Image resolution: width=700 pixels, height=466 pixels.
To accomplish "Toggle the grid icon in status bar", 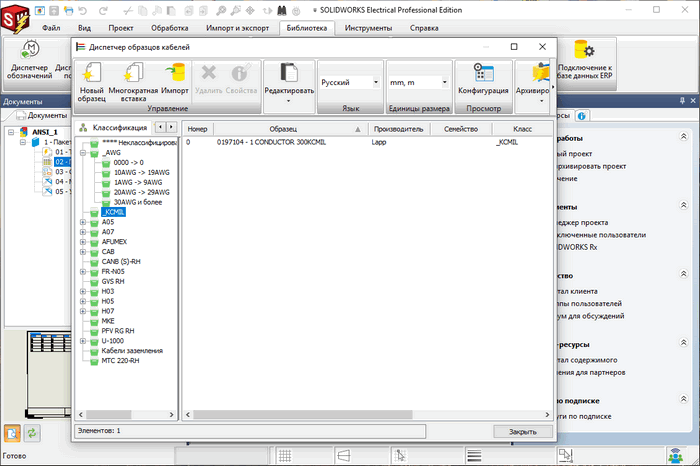I will point(285,456).
